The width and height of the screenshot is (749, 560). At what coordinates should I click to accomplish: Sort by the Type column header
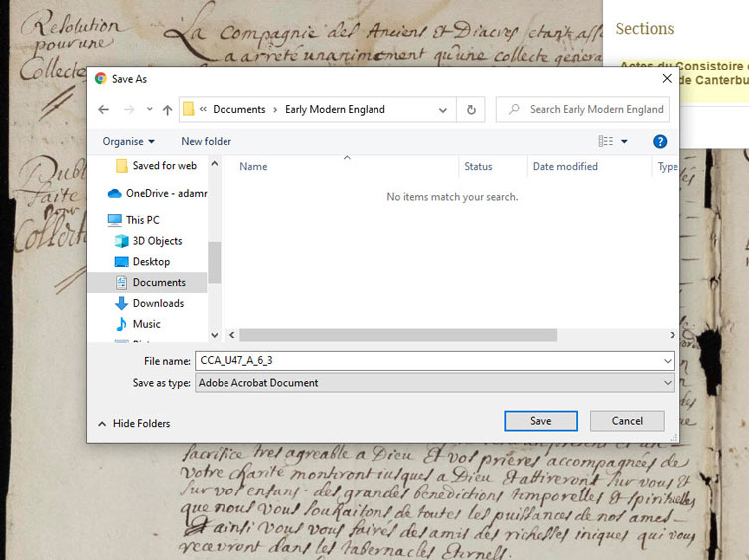coord(666,166)
